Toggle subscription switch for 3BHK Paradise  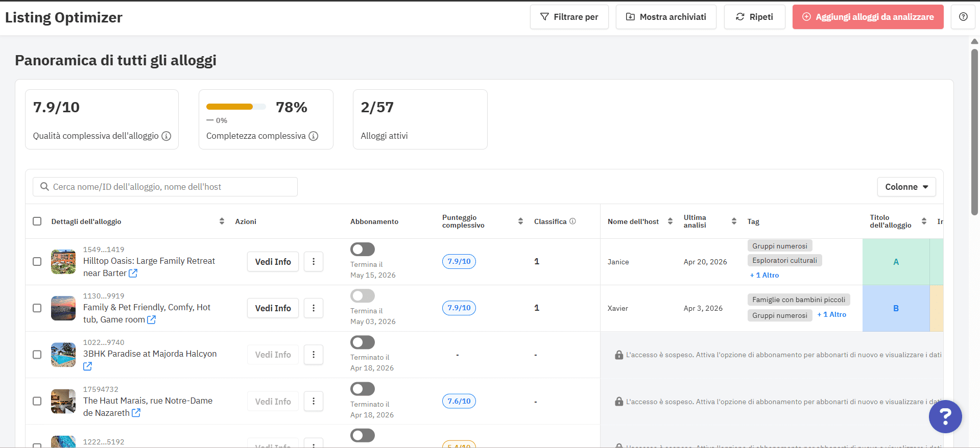363,342
